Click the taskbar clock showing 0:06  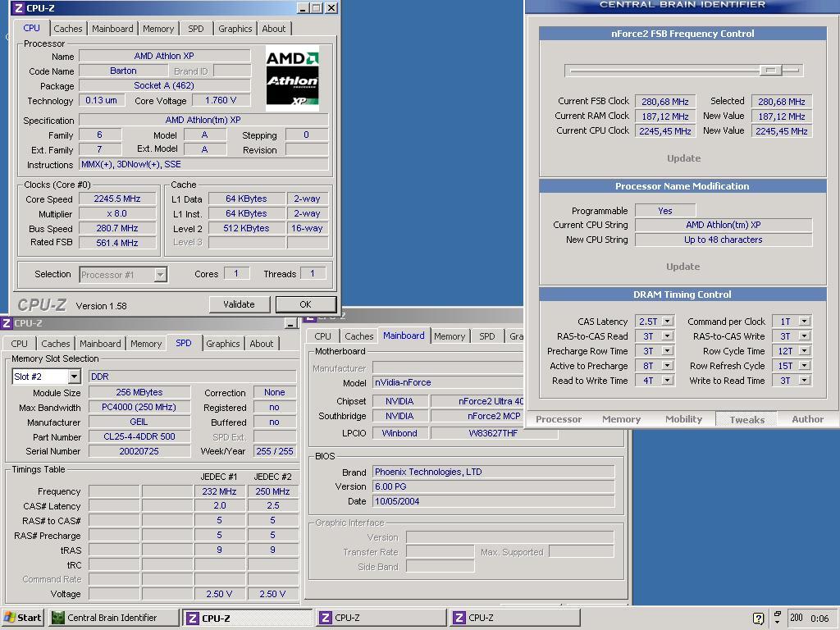click(x=819, y=618)
